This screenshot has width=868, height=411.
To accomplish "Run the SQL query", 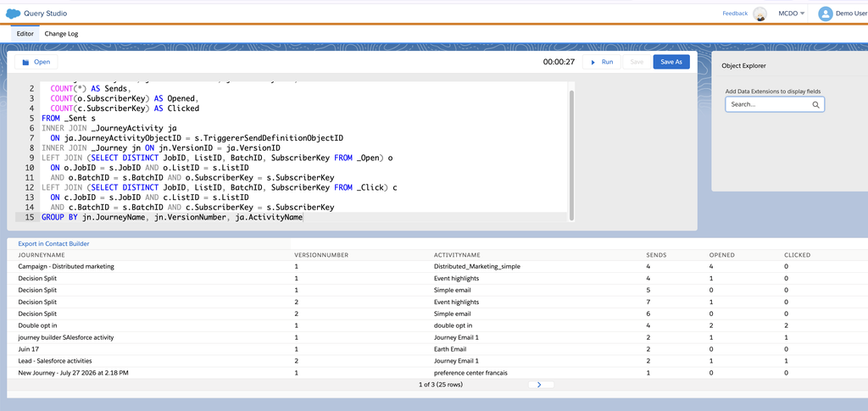I will tap(601, 62).
